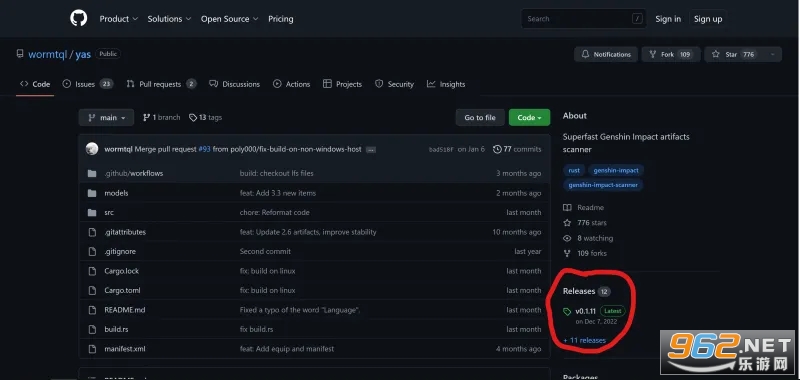
Task: View the 13 tags link
Action: click(x=205, y=117)
